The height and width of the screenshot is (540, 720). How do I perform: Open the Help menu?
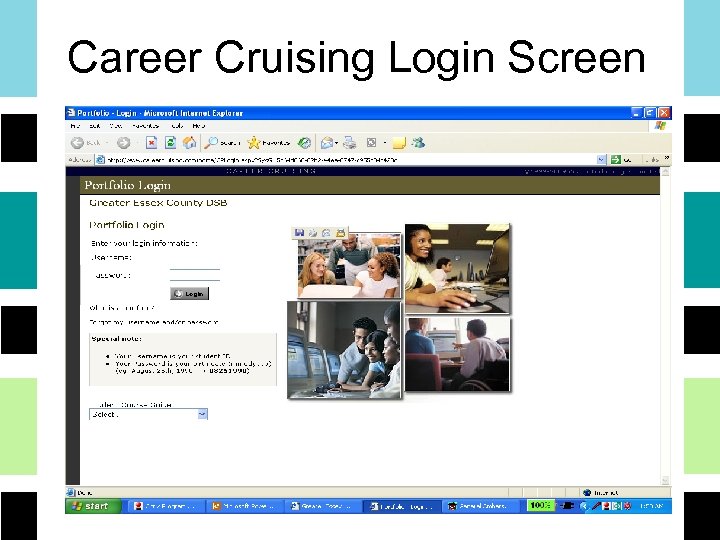click(198, 126)
